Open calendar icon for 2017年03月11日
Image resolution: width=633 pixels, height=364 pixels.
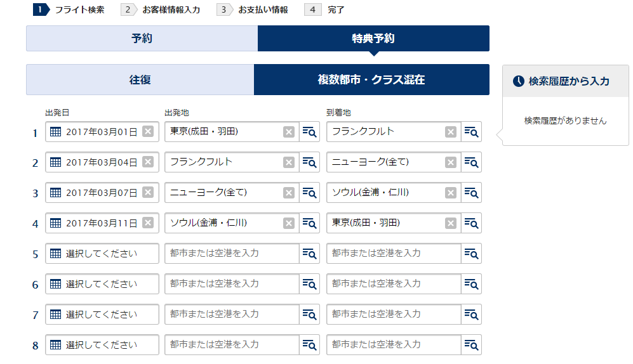tap(55, 223)
